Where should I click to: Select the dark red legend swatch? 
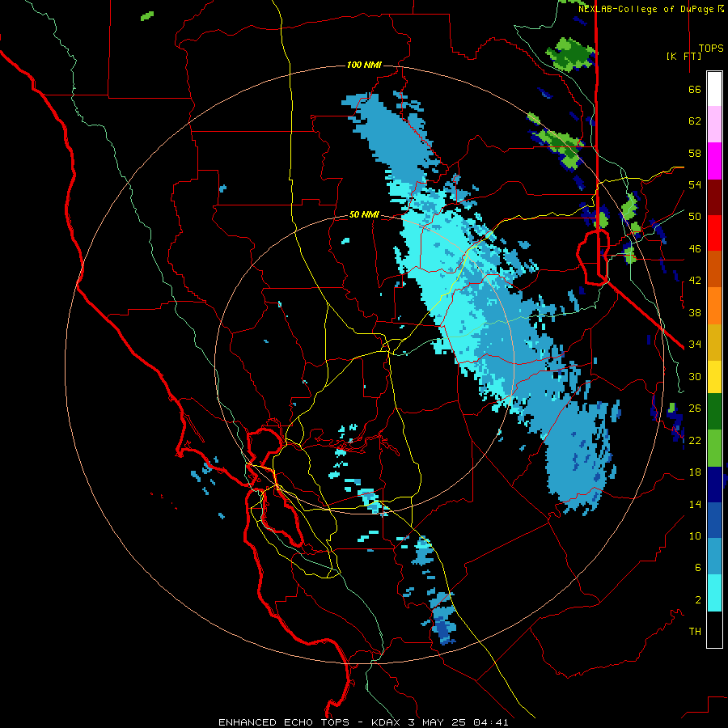(x=714, y=197)
